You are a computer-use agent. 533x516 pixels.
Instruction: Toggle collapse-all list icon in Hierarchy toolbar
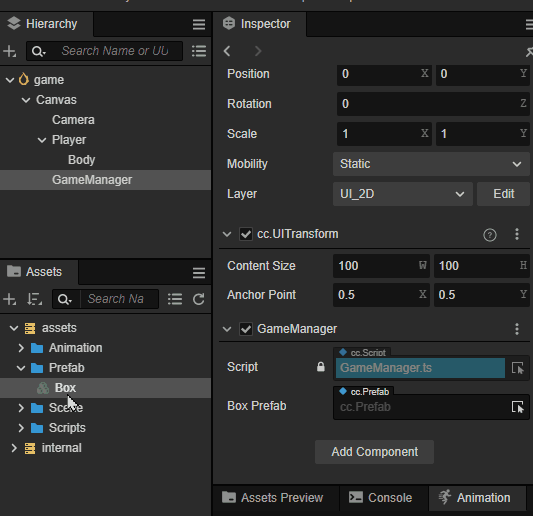[x=199, y=51]
